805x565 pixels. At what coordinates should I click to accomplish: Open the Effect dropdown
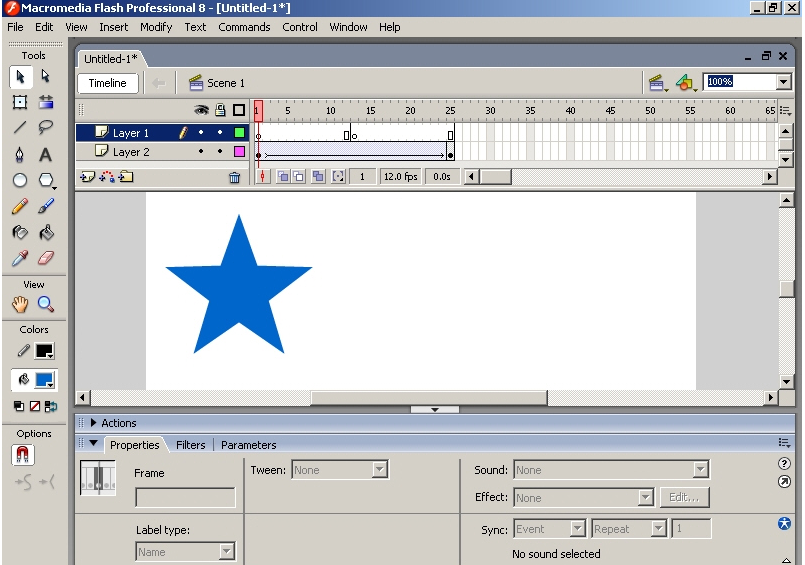pos(645,497)
